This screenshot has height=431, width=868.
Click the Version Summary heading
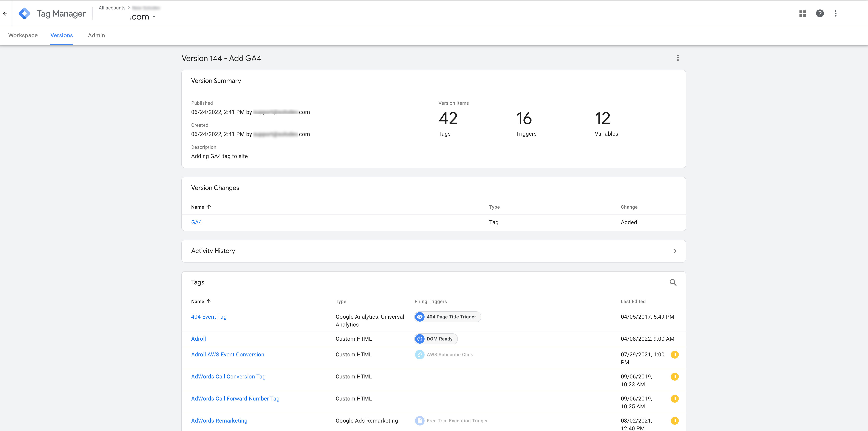216,81
